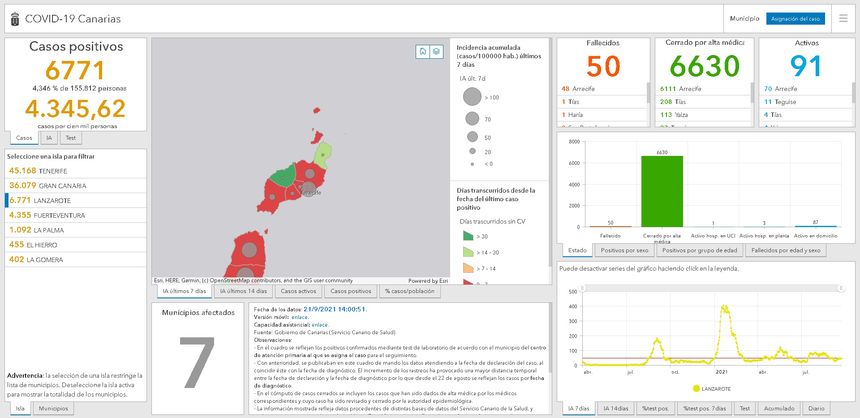The image size is (860, 418).
Task: Open the Capacidad asistencial enlace link
Action: click(x=319, y=325)
